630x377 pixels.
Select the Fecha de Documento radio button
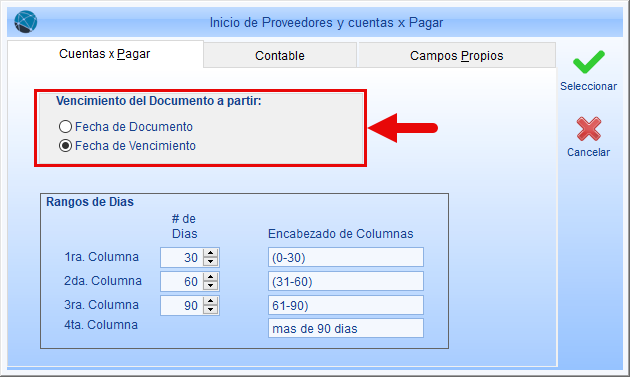coord(65,127)
